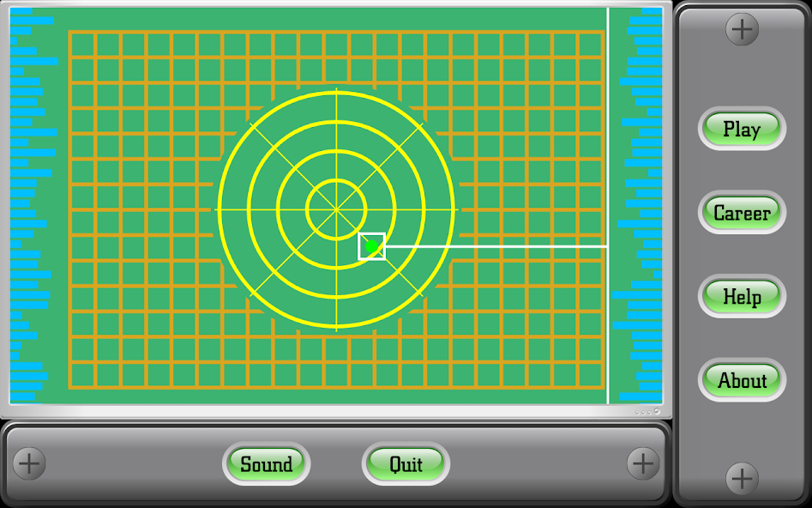The height and width of the screenshot is (508, 812).
Task: Quit the game with the Quit button
Action: tap(406, 464)
